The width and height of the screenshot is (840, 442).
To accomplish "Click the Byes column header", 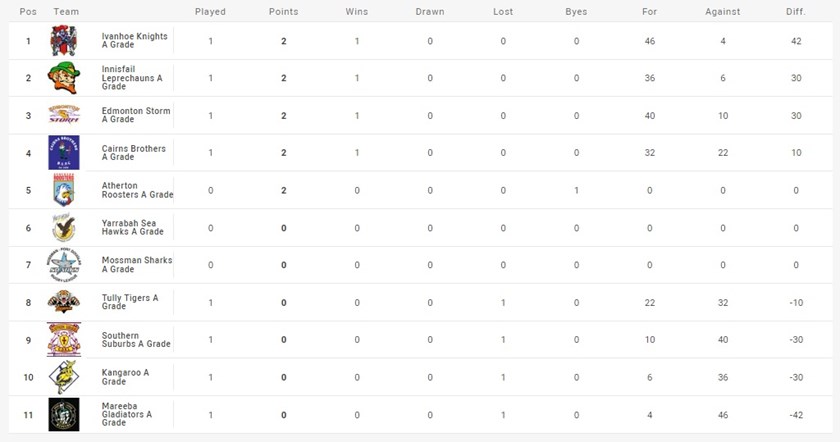I will tap(576, 12).
